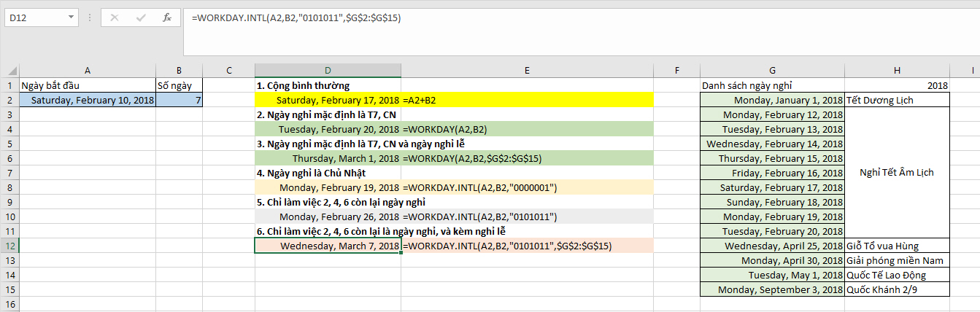
Task: Select the Quốc Khánh 2/9 cell
Action: [x=897, y=289]
